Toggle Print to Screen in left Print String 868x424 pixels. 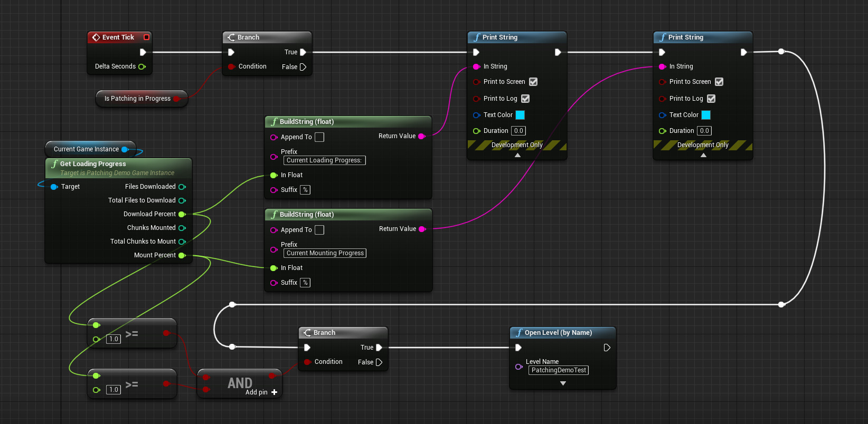533,82
